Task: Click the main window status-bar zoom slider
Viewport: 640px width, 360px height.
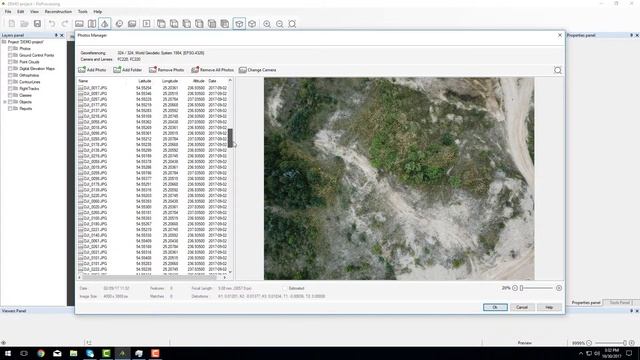Action: coord(610,343)
